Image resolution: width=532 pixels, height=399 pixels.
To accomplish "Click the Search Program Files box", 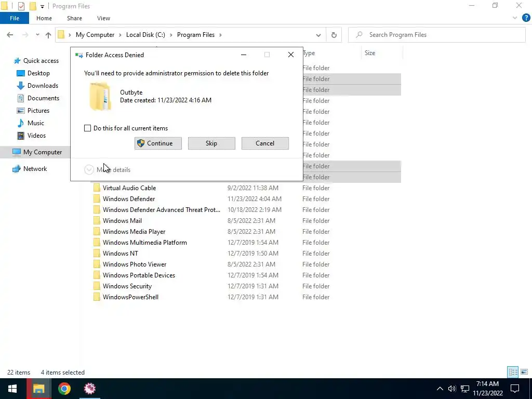I will click(437, 35).
